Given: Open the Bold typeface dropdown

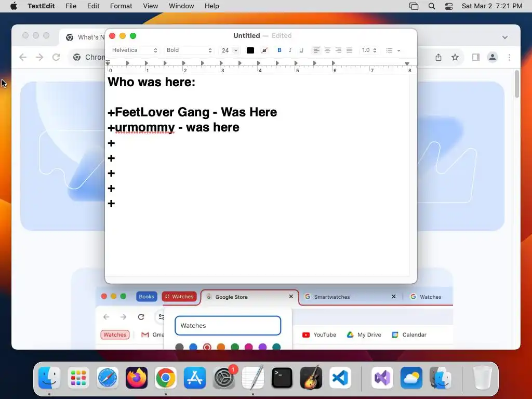Looking at the screenshot, I should (189, 50).
